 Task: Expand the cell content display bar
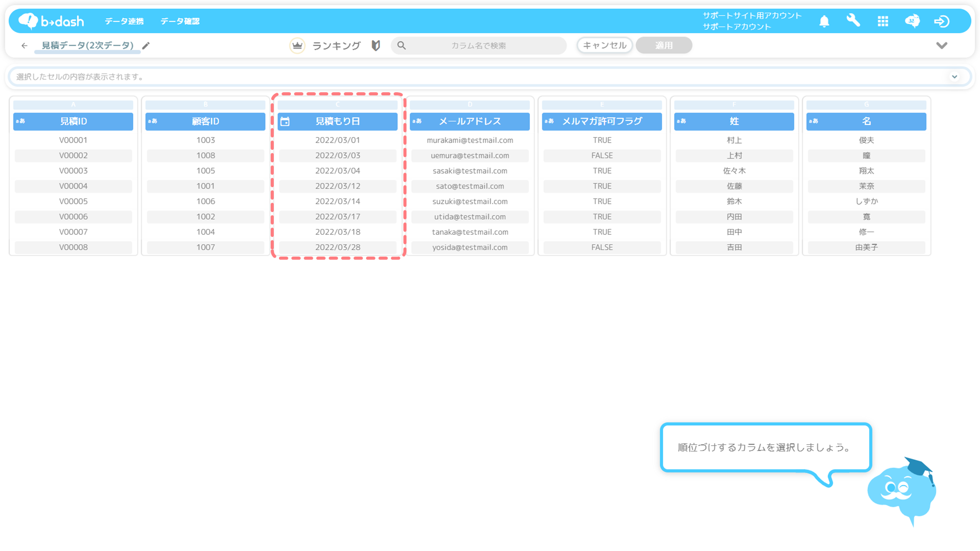954,77
